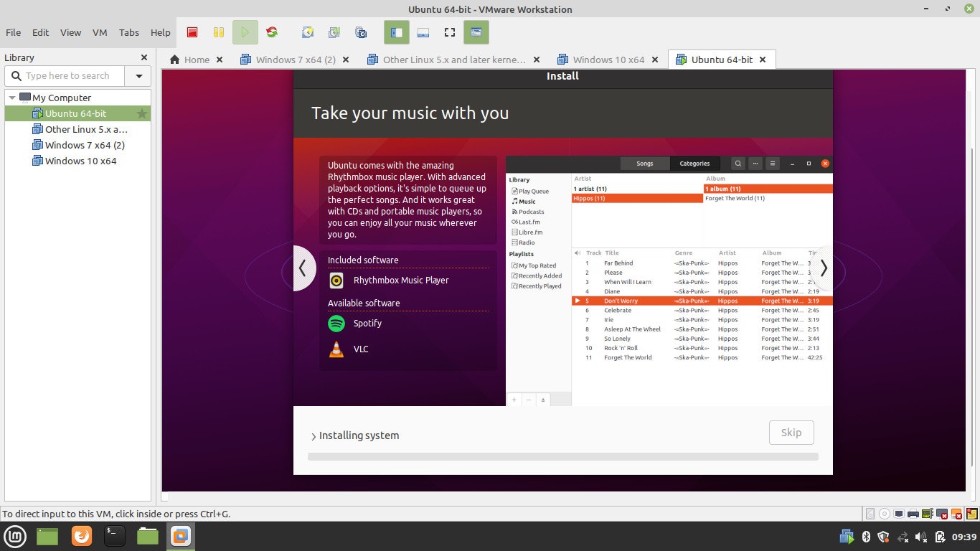Image resolution: width=980 pixels, height=551 pixels.
Task: Launch Firefox from the taskbar
Action: [82, 536]
